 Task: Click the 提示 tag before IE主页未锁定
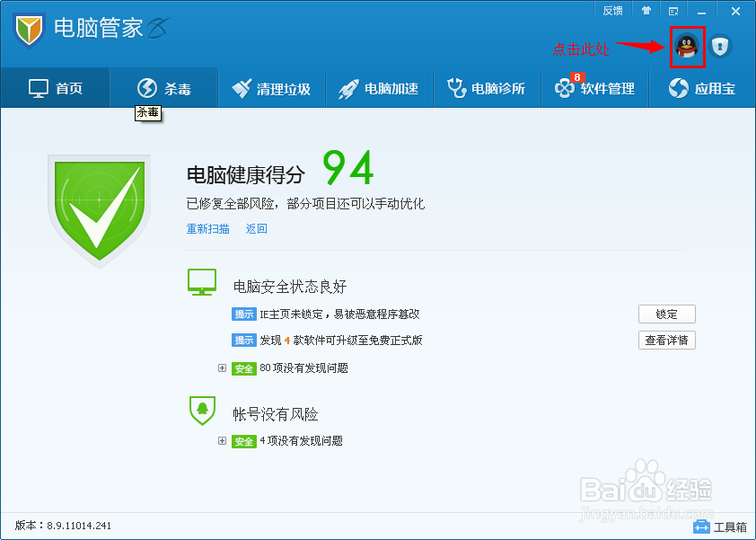coord(244,314)
